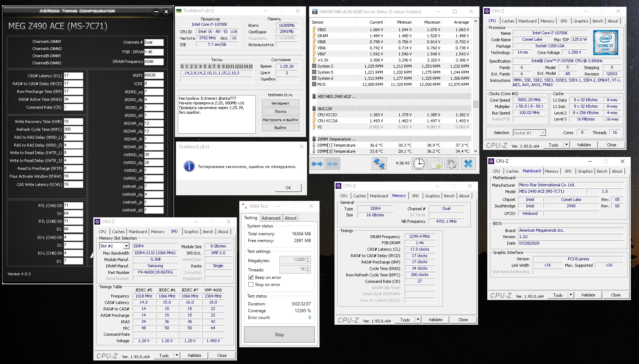Open Graphics tab in the CPU-Z Mainboard window
This screenshot has height=364, width=639.
pos(585,171)
